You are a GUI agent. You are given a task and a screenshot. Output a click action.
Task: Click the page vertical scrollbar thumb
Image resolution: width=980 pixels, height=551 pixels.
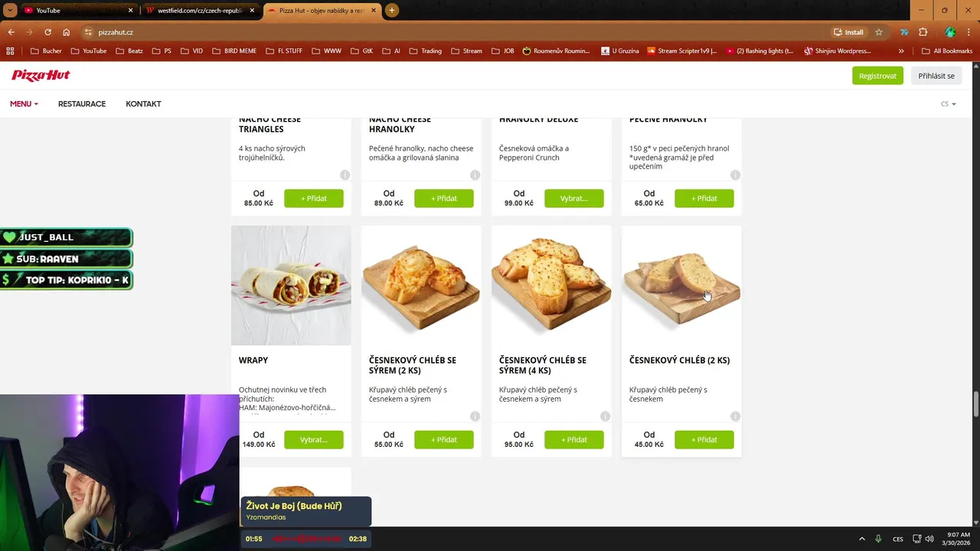point(975,404)
